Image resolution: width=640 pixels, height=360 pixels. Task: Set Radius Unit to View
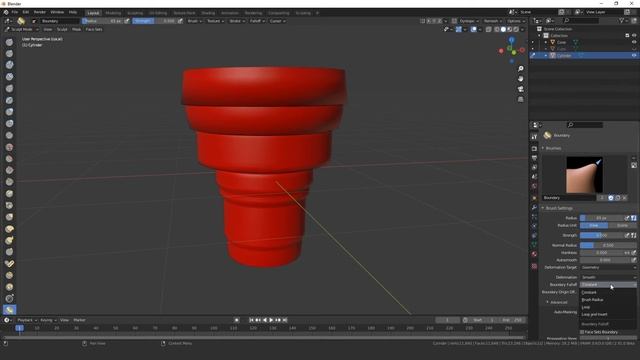594,225
